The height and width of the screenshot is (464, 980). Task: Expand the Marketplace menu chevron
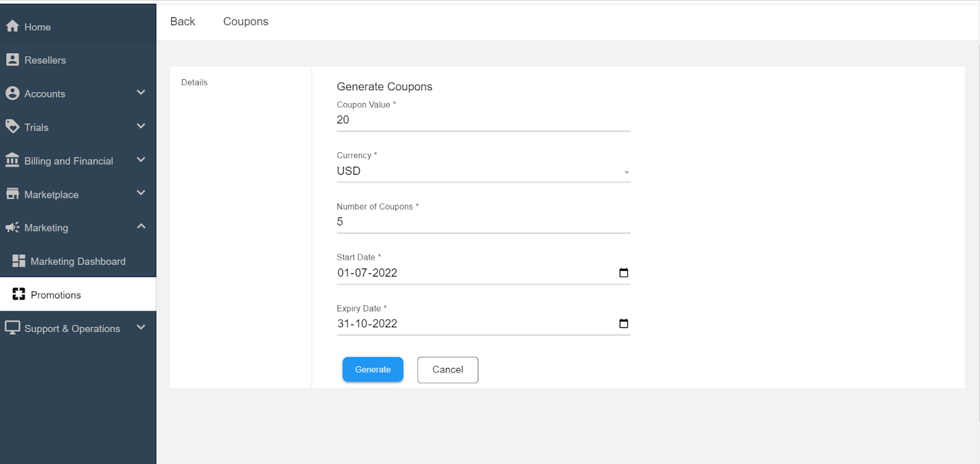pos(141,193)
